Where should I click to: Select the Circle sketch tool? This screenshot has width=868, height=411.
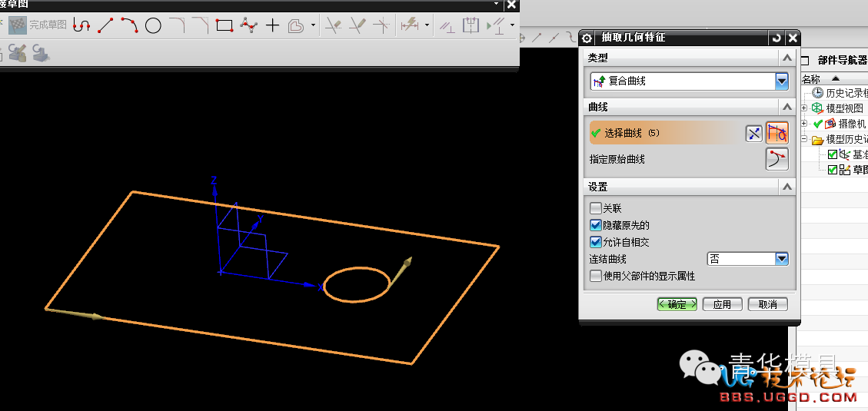click(153, 25)
